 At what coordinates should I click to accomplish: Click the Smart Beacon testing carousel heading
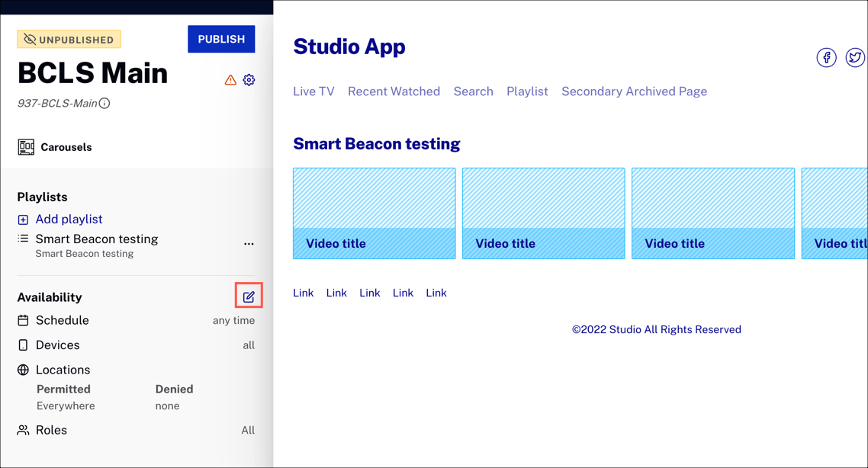(x=377, y=144)
